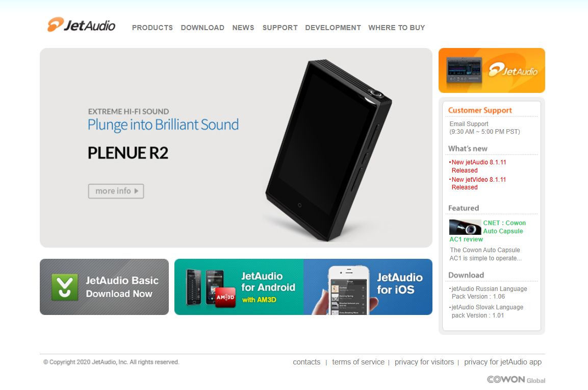
Task: Select WHERE TO BUY in navigation
Action: click(396, 28)
